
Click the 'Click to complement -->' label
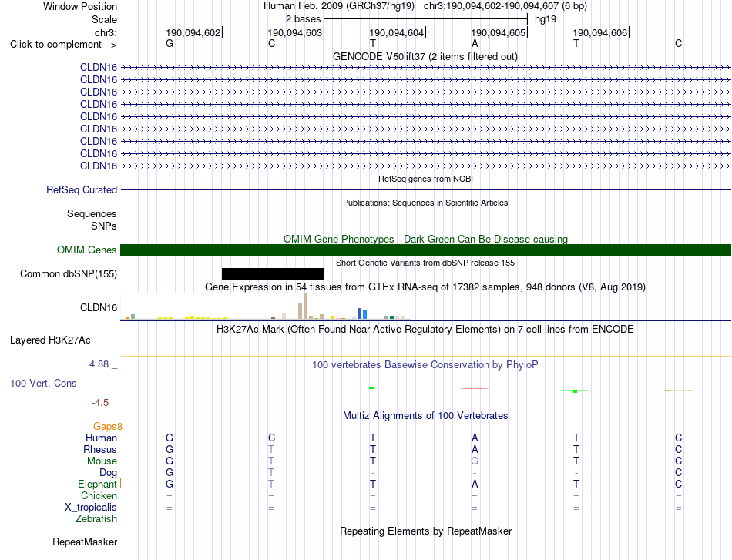(63, 45)
